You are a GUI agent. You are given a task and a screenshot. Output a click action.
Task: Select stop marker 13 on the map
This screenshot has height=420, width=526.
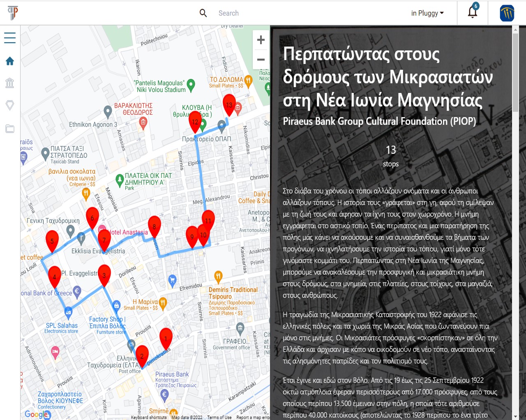click(x=229, y=104)
